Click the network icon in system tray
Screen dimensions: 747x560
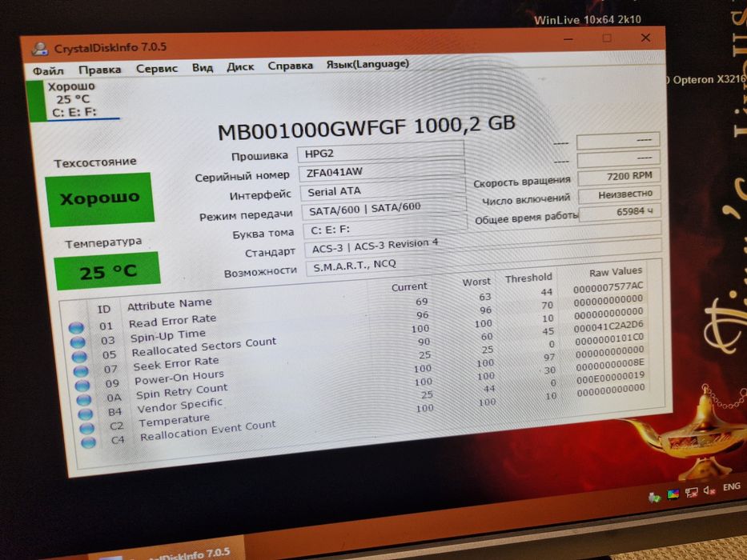tap(691, 493)
